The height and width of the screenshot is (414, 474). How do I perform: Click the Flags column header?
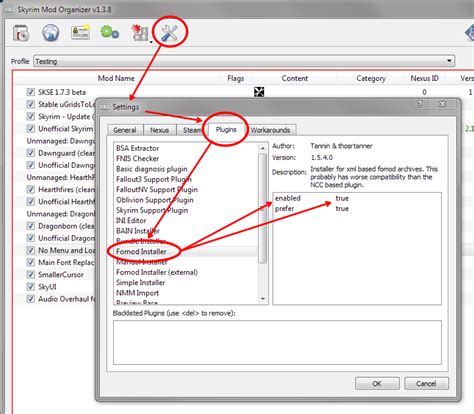point(236,78)
